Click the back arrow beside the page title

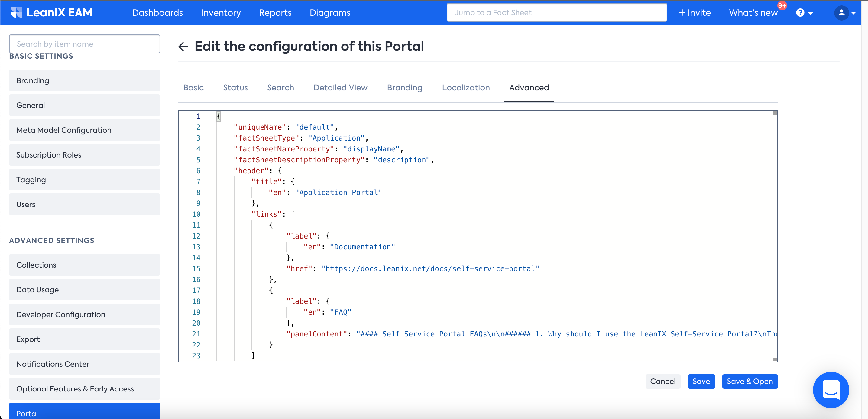point(183,47)
